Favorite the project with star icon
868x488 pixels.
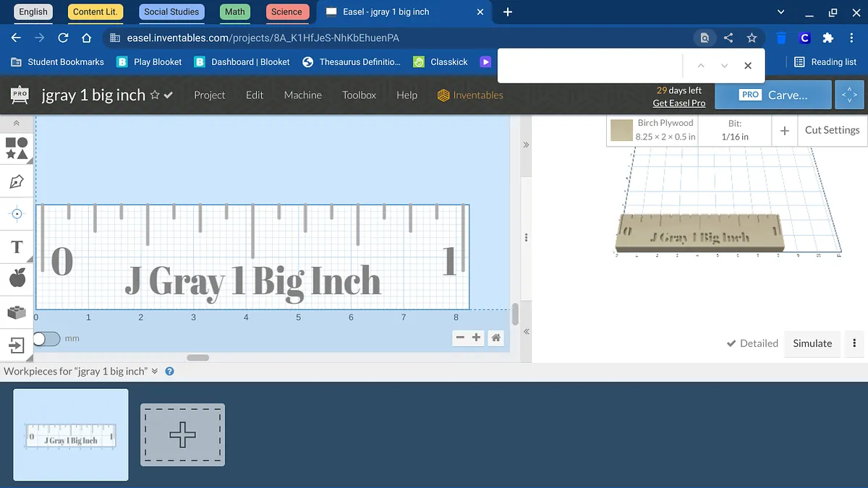[x=154, y=95]
